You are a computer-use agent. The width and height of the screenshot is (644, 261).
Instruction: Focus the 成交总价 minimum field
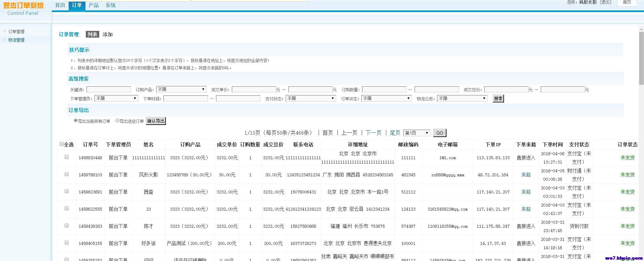tap(506, 89)
